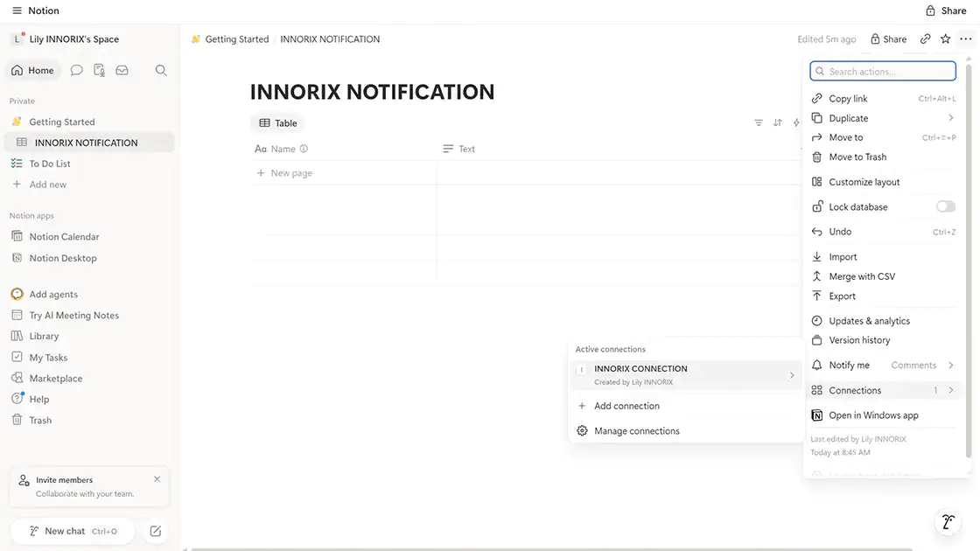Open Version history
The height and width of the screenshot is (551, 980).
883,340
